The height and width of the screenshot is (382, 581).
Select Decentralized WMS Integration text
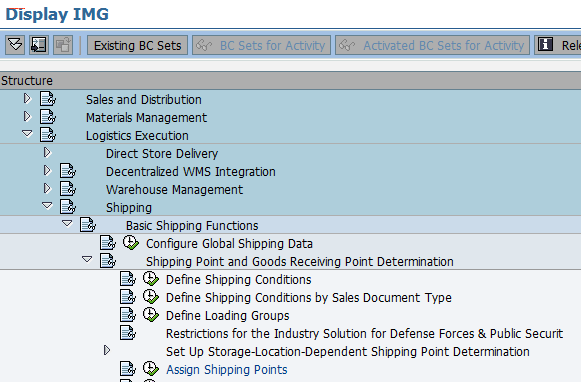point(190,172)
